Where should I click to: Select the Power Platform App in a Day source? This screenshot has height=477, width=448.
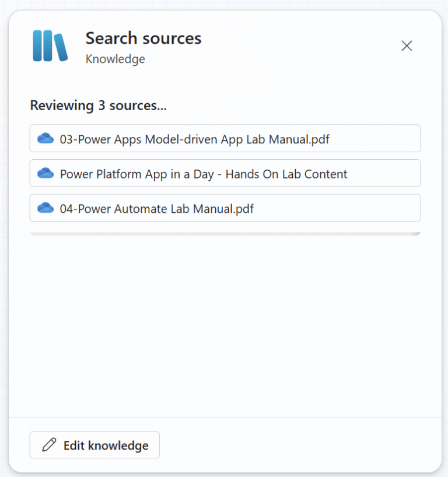(225, 173)
